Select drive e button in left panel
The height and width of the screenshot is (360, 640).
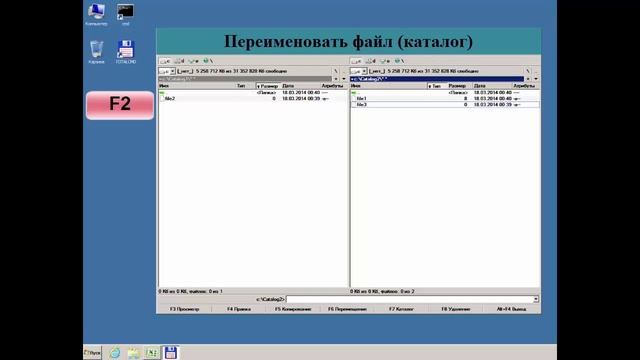[x=193, y=61]
